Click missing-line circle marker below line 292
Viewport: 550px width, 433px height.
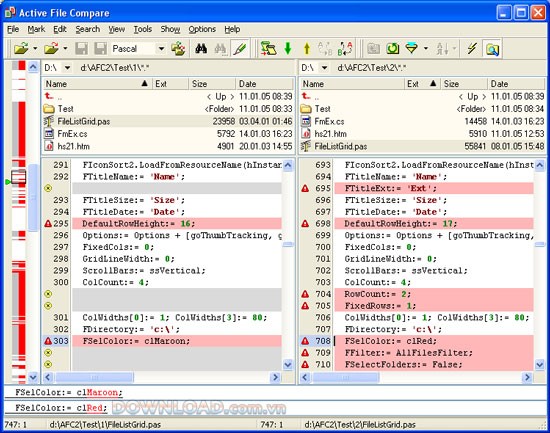coord(48,188)
